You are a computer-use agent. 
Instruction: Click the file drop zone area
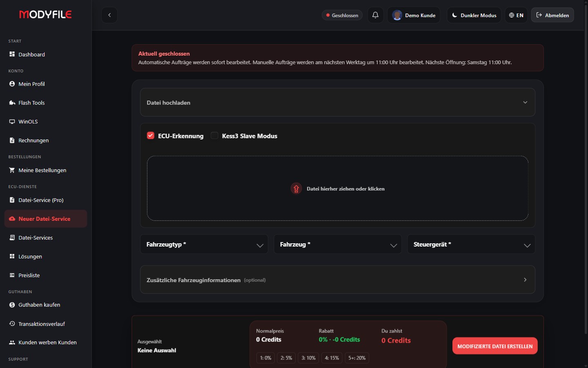tap(338, 188)
